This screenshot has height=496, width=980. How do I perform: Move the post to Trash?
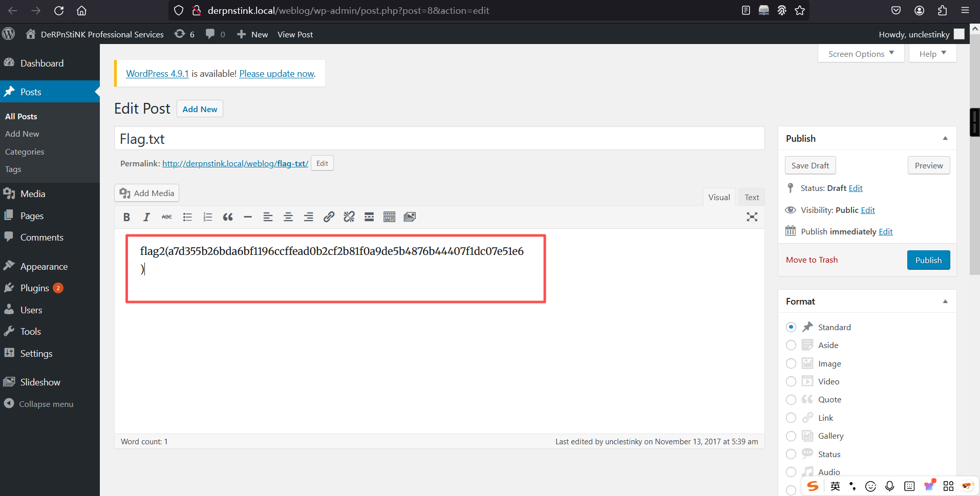coord(812,260)
